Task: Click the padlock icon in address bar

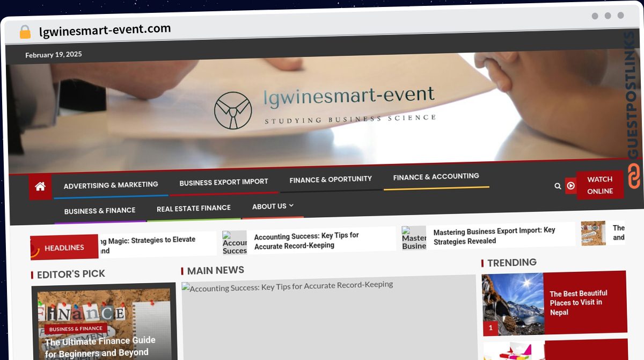Action: point(25,32)
